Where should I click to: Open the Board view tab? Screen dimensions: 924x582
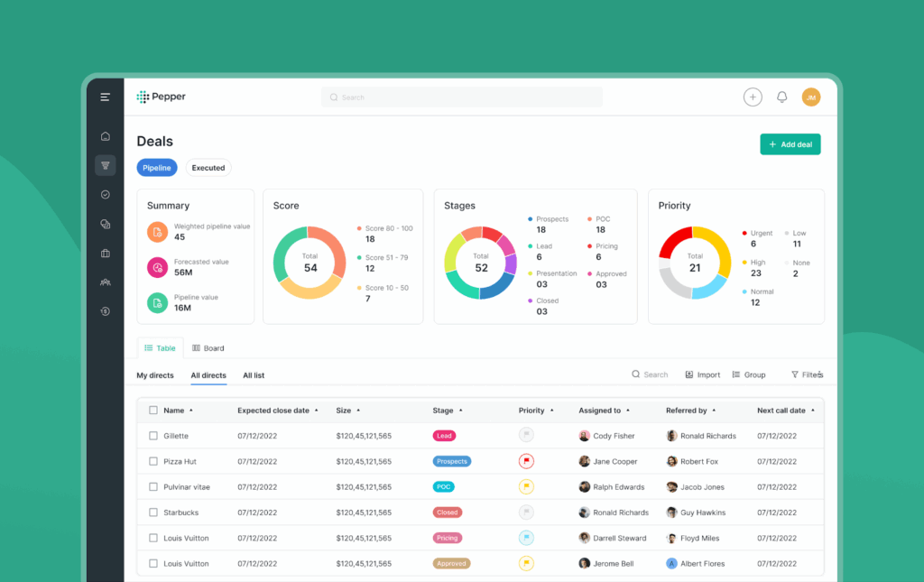208,347
